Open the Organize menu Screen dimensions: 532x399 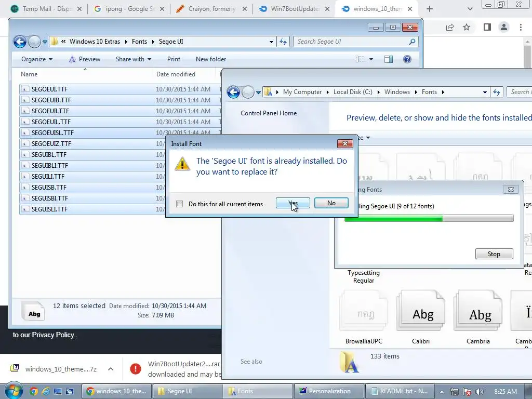click(37, 59)
